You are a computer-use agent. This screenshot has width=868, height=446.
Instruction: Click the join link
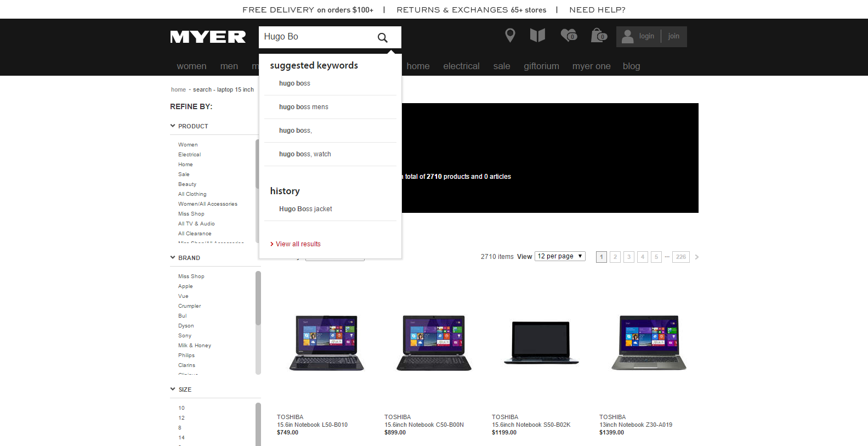tap(673, 36)
